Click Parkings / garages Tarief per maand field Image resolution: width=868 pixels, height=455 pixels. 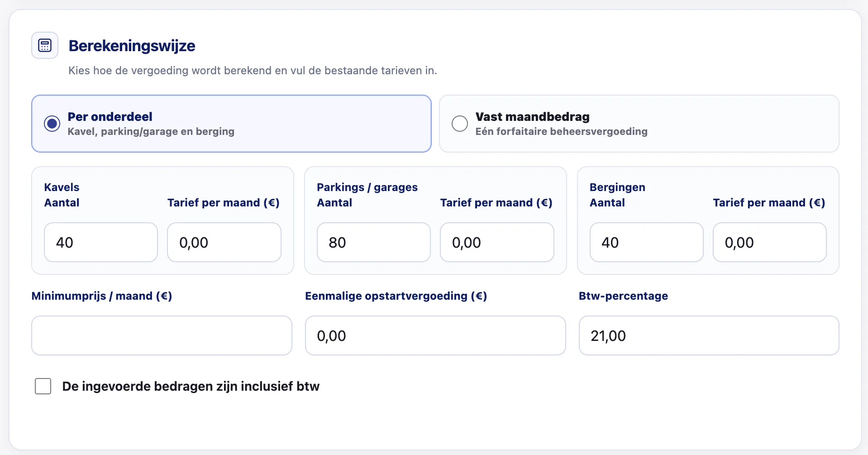click(x=497, y=242)
